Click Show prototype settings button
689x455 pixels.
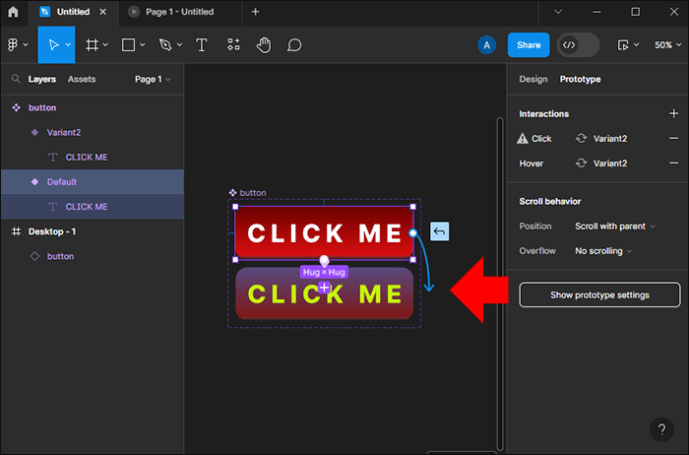pyautogui.click(x=599, y=295)
